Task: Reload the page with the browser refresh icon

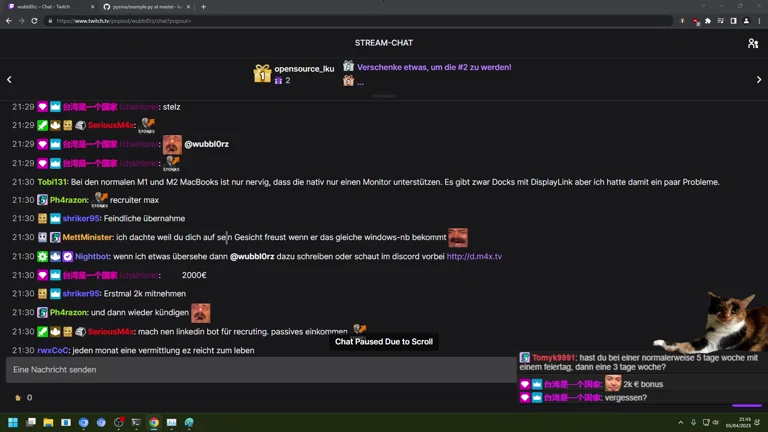Action: click(x=36, y=21)
